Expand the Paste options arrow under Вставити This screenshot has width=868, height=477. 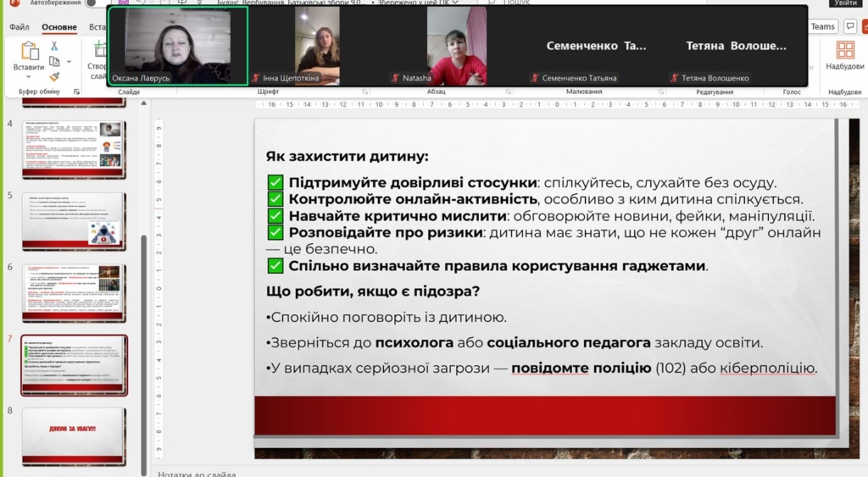coord(29,77)
